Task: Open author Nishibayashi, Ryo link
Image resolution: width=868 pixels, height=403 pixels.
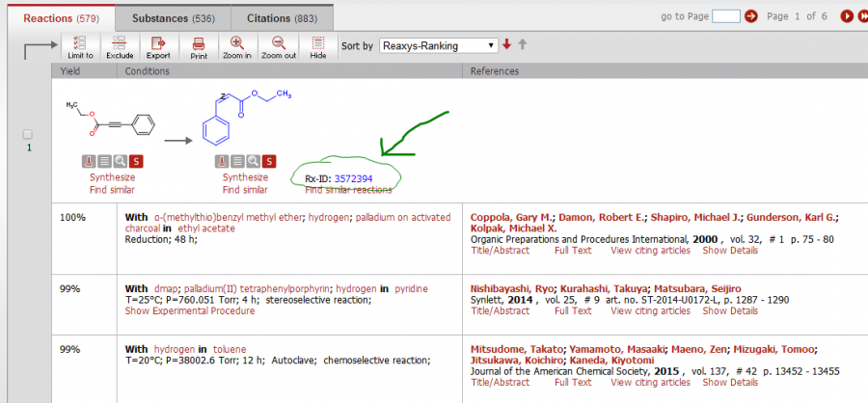Action: 513,289
